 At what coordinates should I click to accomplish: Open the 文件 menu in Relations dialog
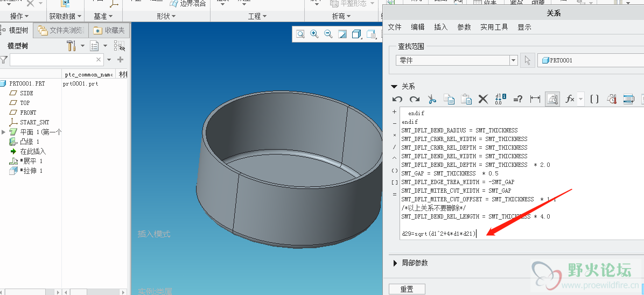point(395,27)
